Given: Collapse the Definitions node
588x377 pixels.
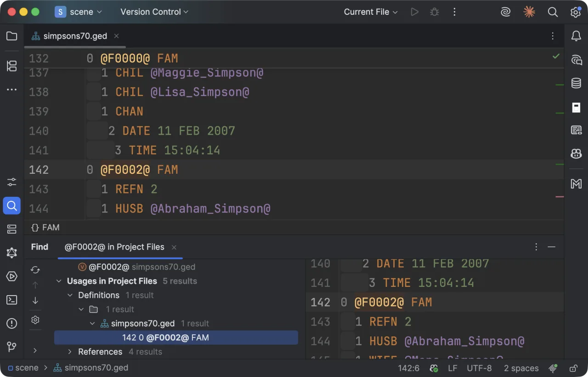Looking at the screenshot, I should (70, 295).
